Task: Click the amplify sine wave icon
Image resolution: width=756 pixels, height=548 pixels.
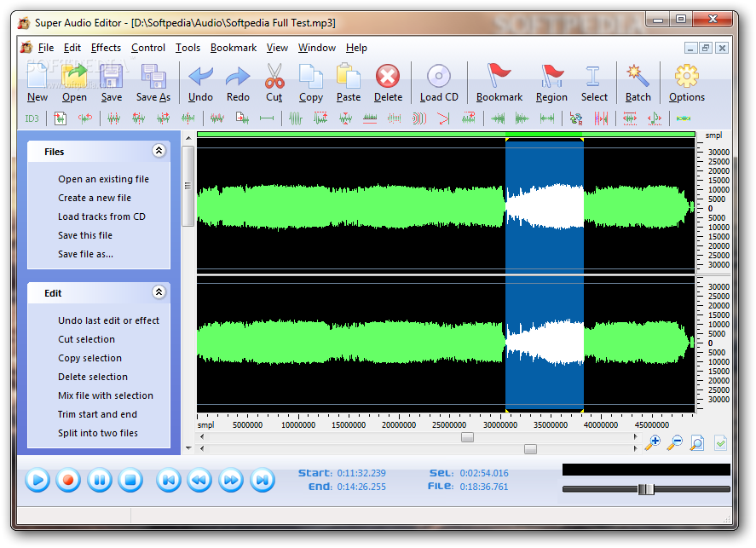Action: click(295, 118)
